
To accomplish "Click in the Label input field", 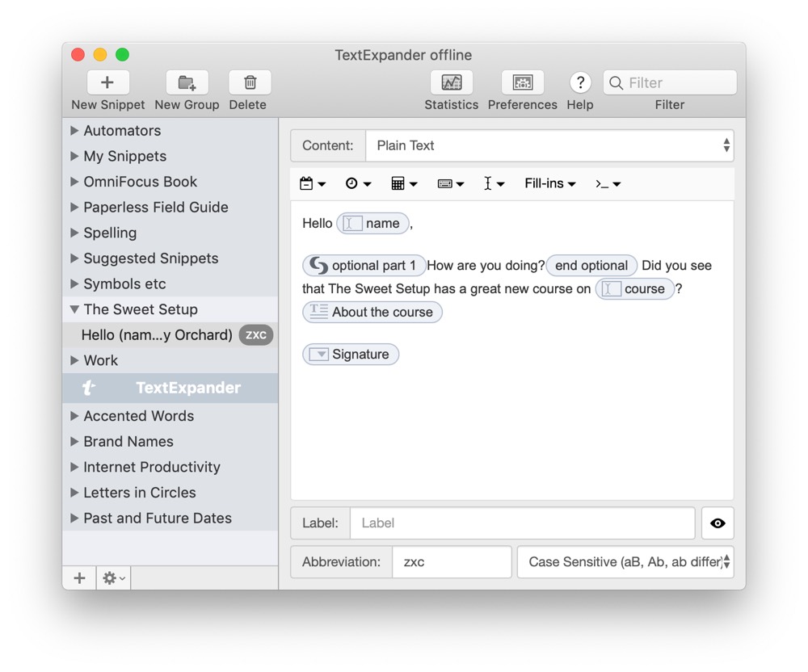I will [523, 523].
